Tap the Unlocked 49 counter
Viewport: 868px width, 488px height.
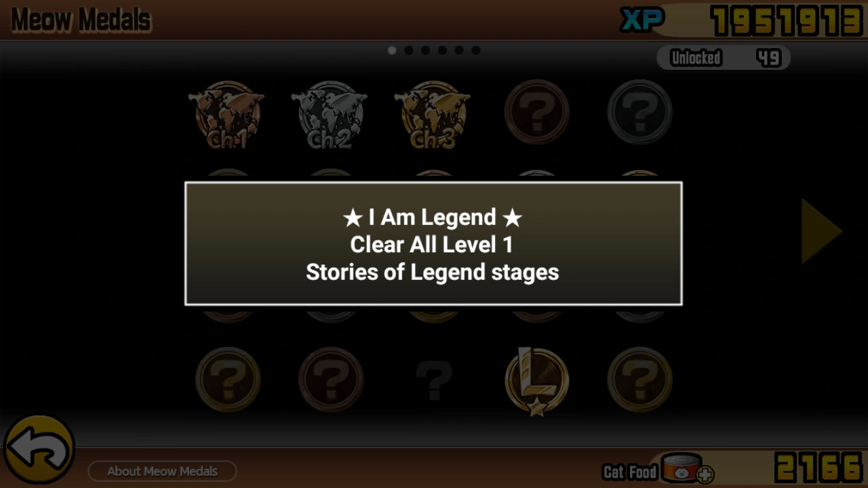(x=724, y=58)
